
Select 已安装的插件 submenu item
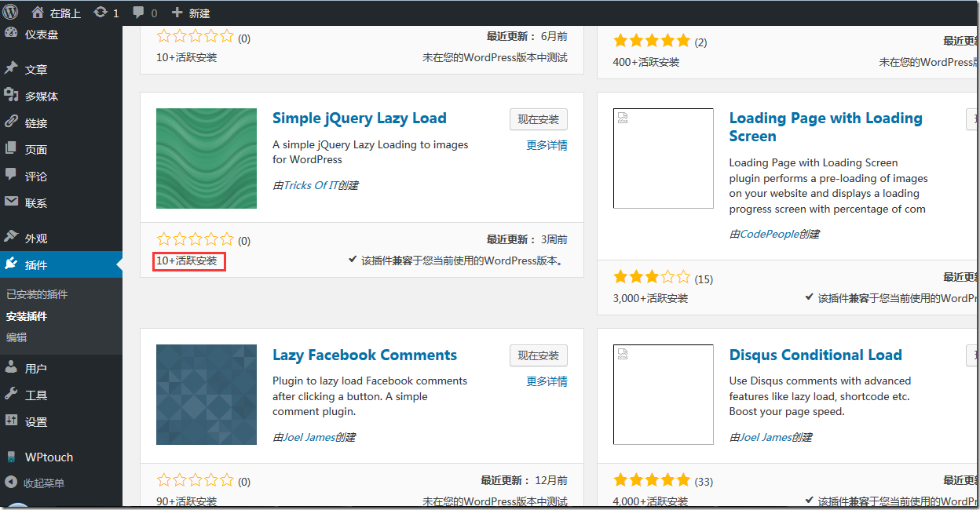click(37, 294)
